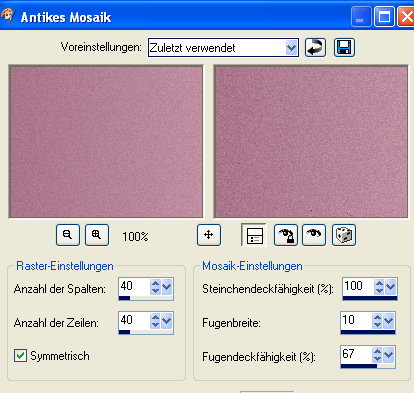Open the Anzahl der Spalten slider dropdown
414x393 pixels.
[x=167, y=287]
